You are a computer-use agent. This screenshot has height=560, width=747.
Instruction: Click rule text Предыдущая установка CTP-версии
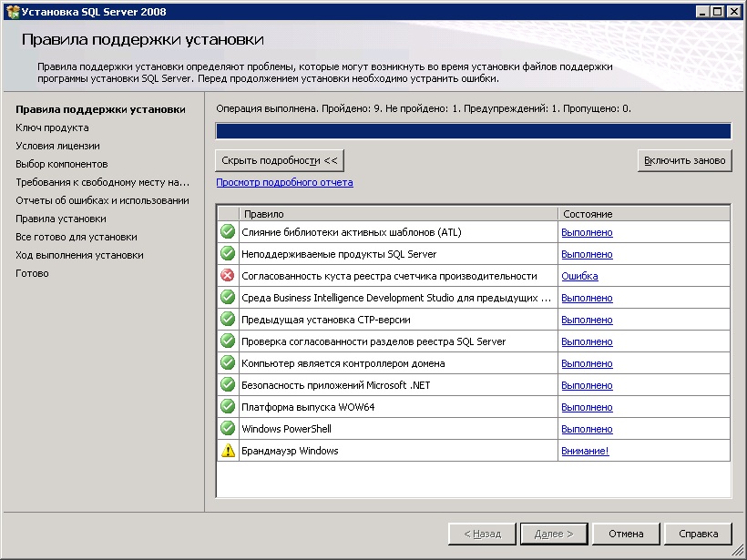pos(326,320)
